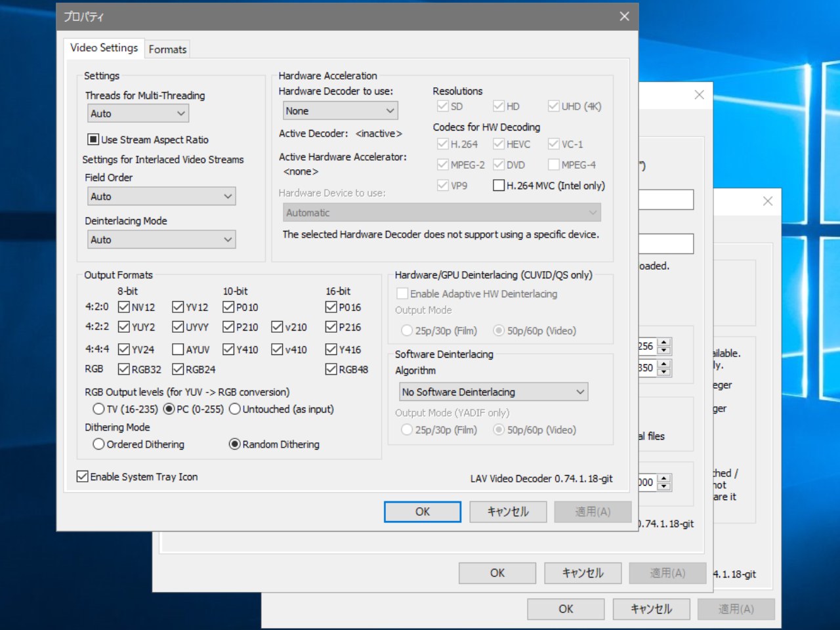Select the Video Settings tab
The width and height of the screenshot is (840, 630).
104,48
